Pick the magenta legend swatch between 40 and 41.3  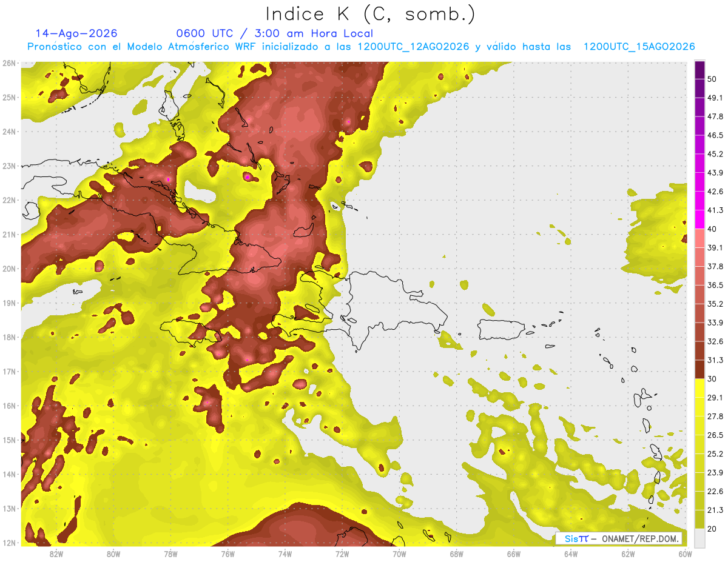tap(699, 219)
